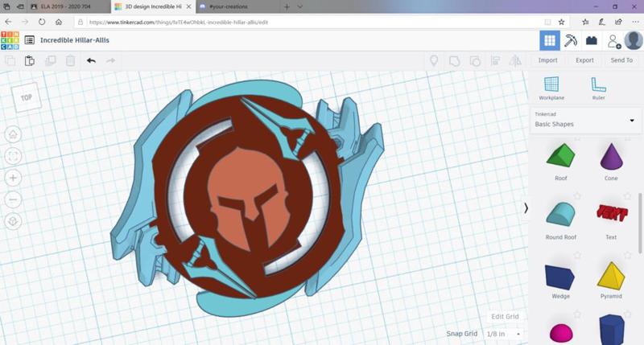Click the design name Incredible Hillar-Allis

click(75, 40)
